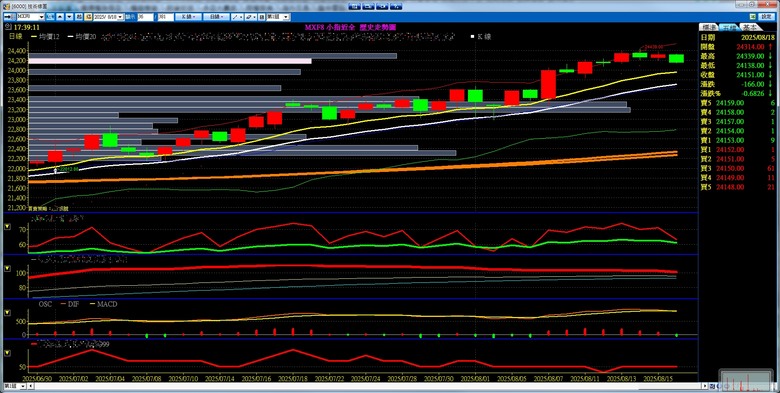Click the date 2025/08/18 in quote panel
The image size is (780, 393).
(758, 37)
